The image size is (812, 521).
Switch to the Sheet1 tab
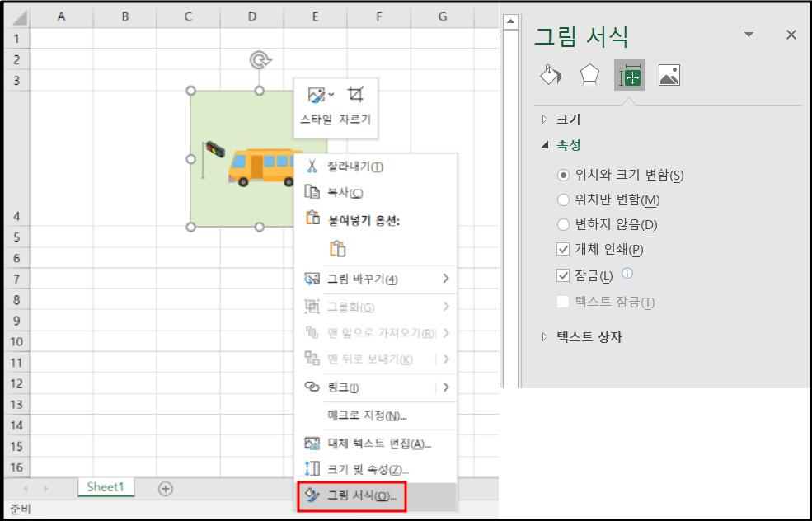point(106,487)
